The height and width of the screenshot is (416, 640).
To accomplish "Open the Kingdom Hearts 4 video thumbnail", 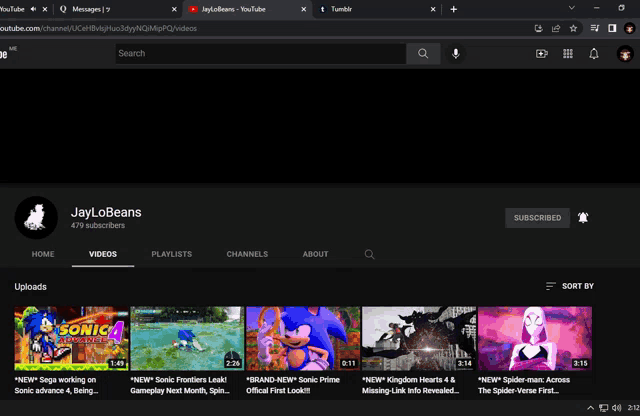I will pos(419,338).
